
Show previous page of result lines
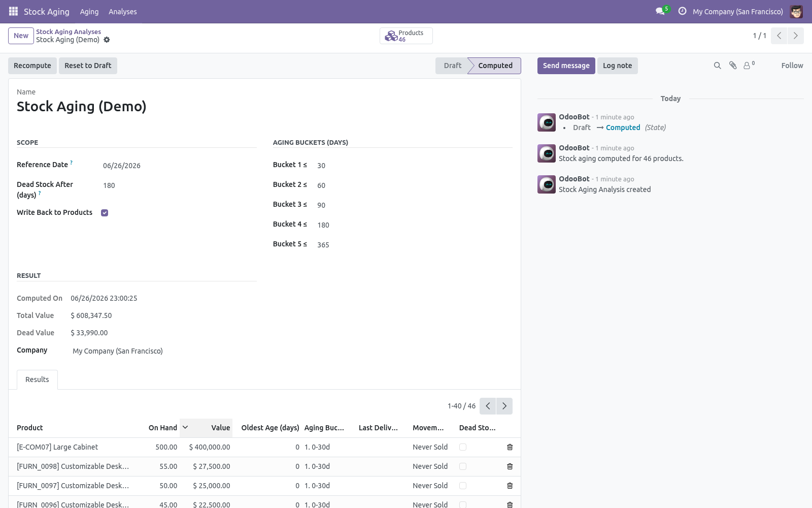[x=488, y=406]
